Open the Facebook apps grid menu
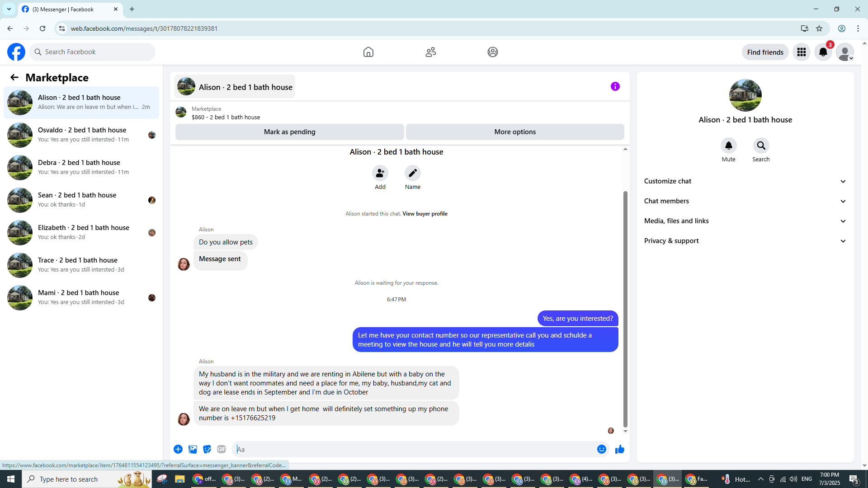 tap(801, 52)
